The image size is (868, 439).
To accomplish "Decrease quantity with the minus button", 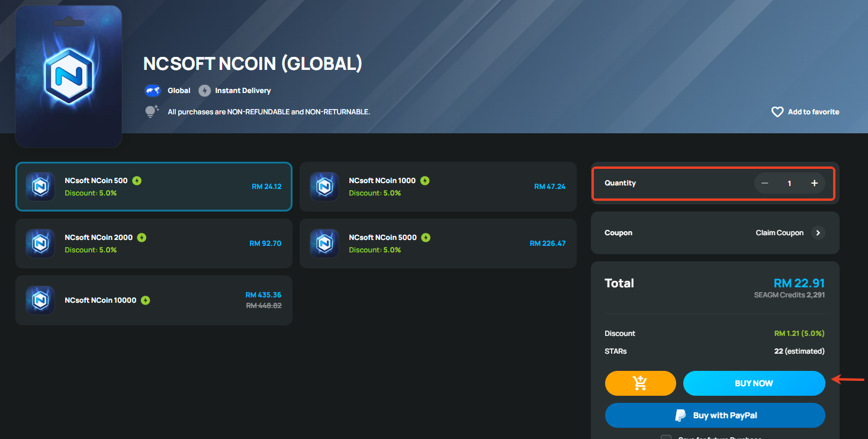I will [764, 183].
